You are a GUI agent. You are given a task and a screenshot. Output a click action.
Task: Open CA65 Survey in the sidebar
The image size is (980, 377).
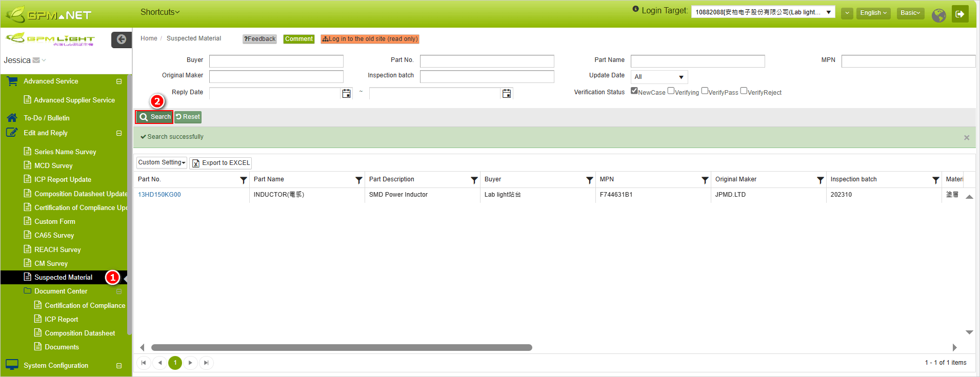[x=54, y=235]
